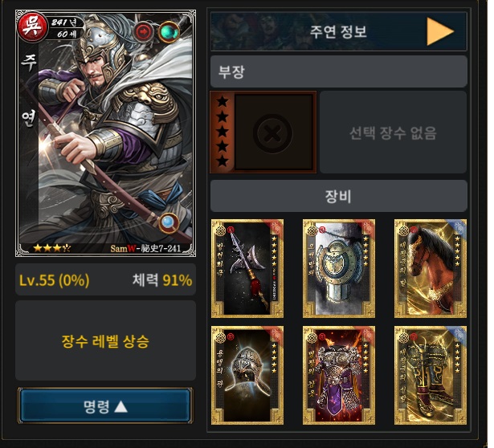Image resolution: width=494 pixels, height=448 pixels.
Task: Select the green orb icon on portrait
Action: click(x=169, y=32)
